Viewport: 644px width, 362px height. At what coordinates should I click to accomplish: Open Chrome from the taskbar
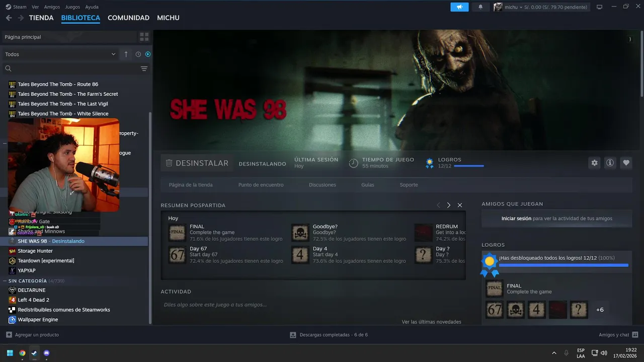(x=22, y=353)
